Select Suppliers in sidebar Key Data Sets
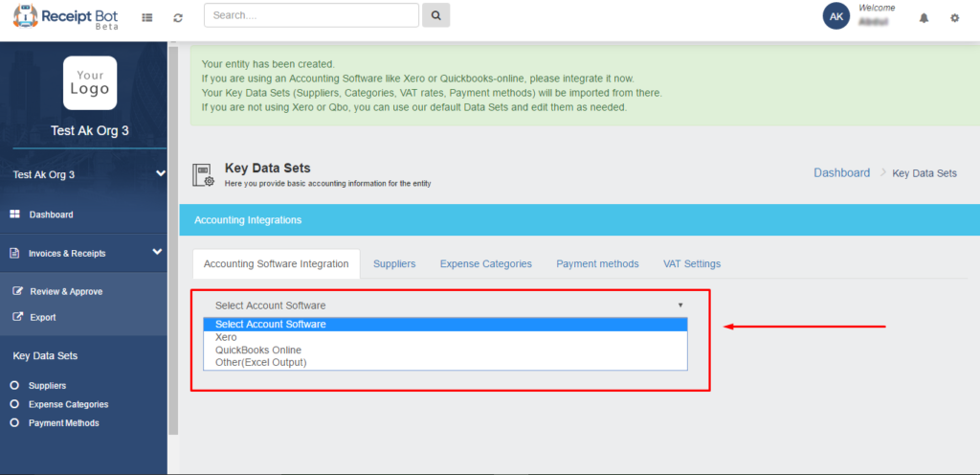 point(48,386)
